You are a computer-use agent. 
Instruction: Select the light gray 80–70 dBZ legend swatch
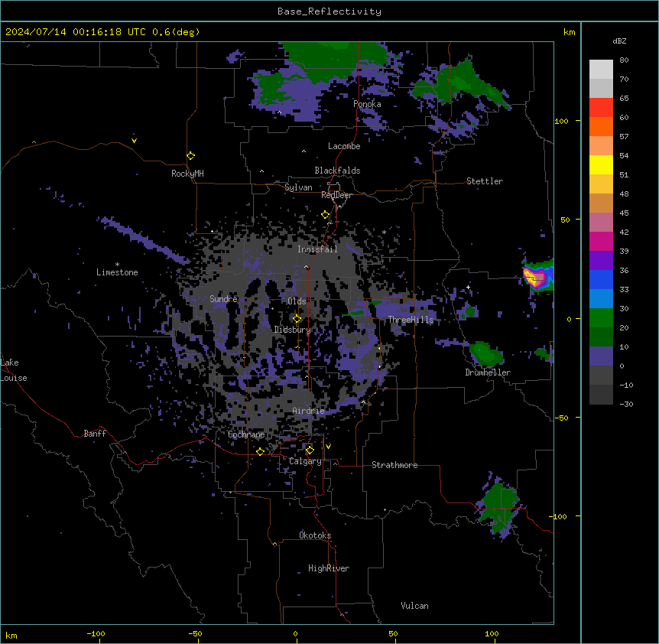(x=601, y=70)
